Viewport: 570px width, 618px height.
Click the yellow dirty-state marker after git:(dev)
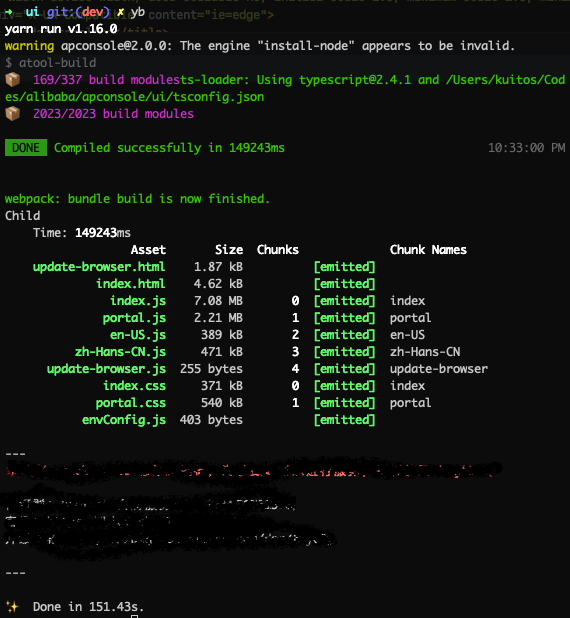click(120, 13)
